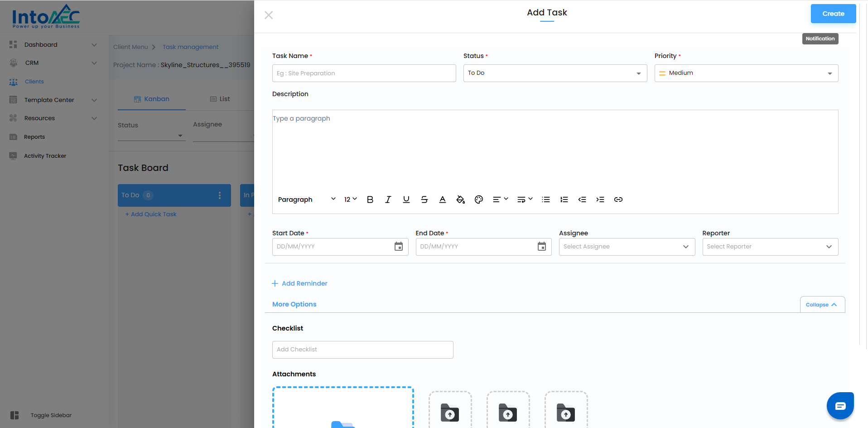This screenshot has width=868, height=428.
Task: Insert a bulleted list
Action: [546, 199]
